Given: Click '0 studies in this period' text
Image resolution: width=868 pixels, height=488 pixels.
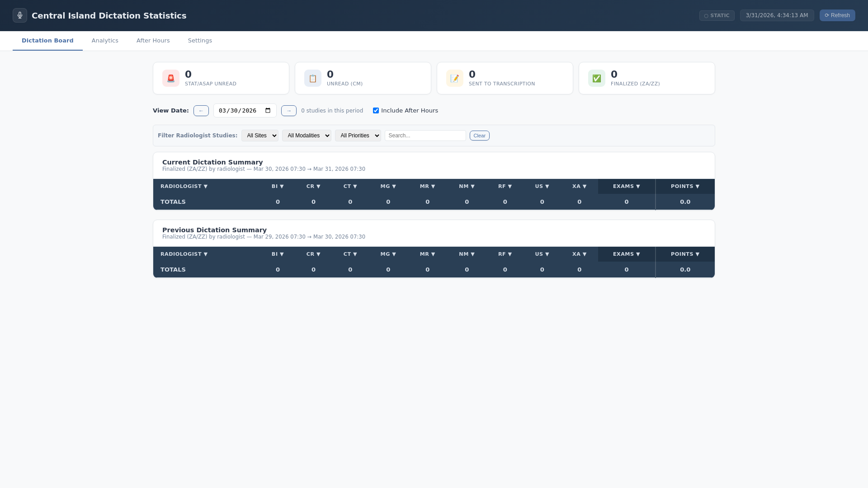Looking at the screenshot, I should (x=332, y=111).
